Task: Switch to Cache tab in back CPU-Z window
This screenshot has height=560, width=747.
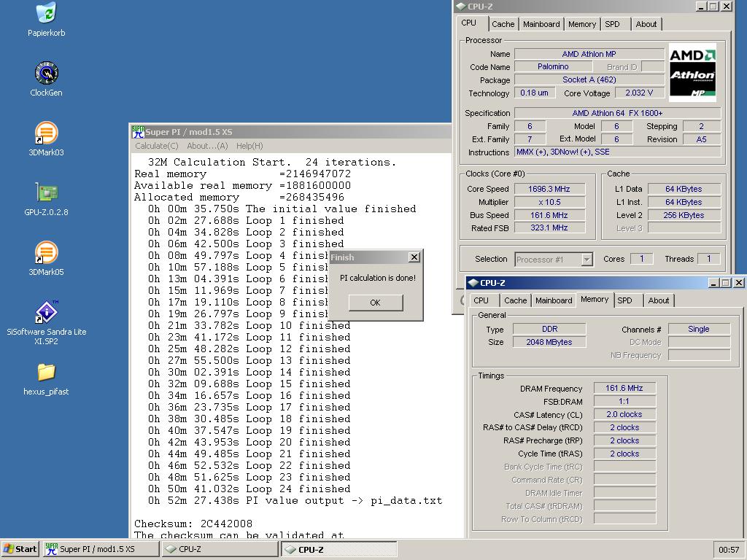Action: [x=503, y=24]
